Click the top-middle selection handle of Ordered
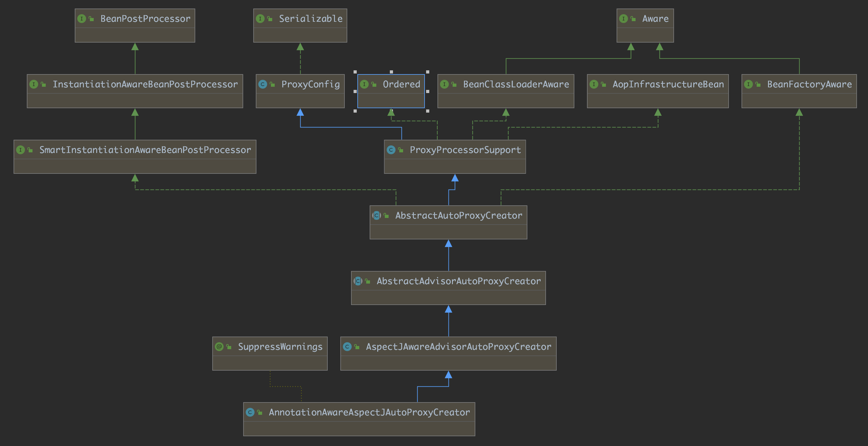The width and height of the screenshot is (868, 446). (x=391, y=72)
